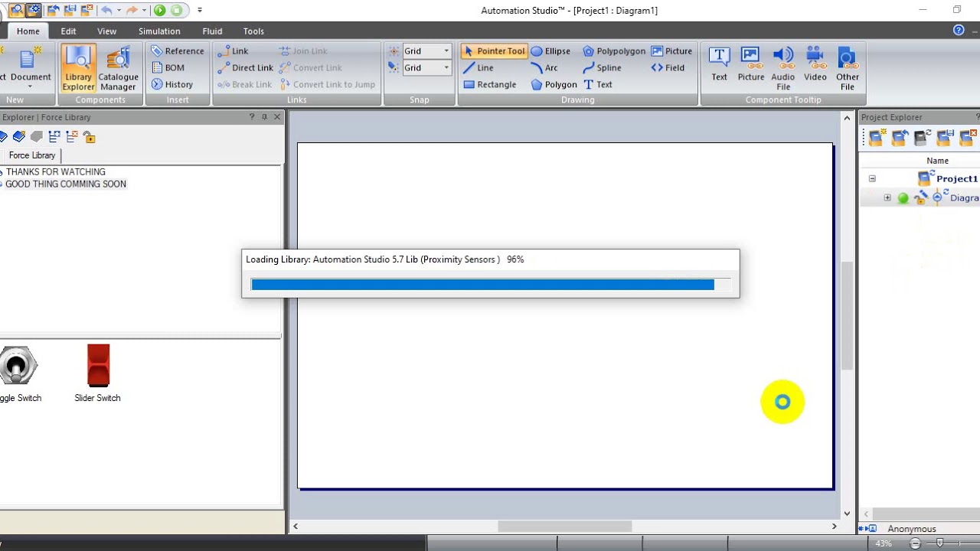Close the Library Explorer panel
980x551 pixels.
click(277, 117)
